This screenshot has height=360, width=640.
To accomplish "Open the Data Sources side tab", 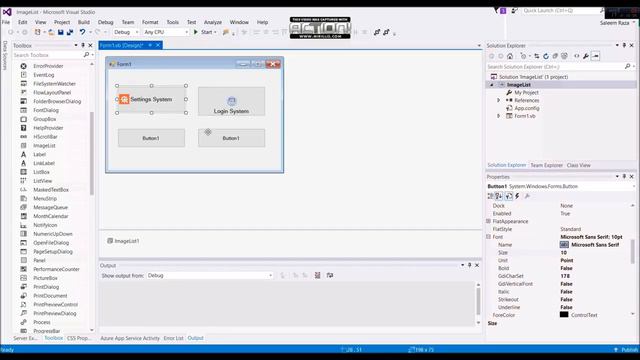I will tap(5, 55).
